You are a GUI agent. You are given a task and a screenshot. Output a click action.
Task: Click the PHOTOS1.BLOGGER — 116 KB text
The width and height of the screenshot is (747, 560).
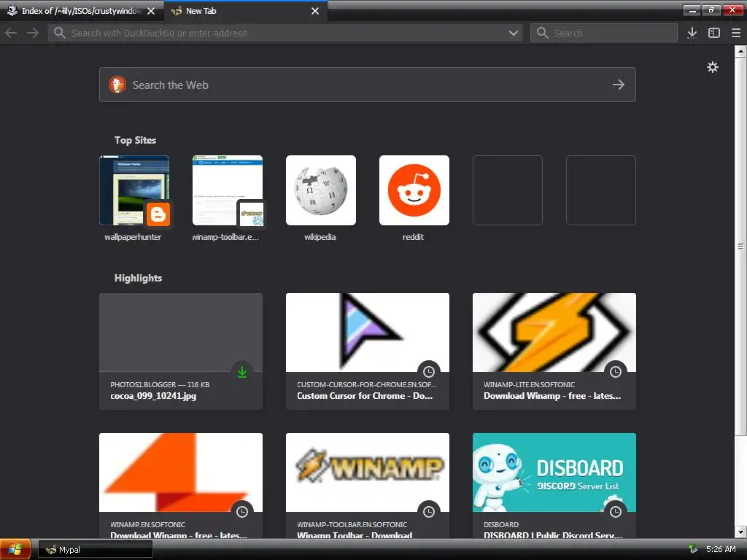pyautogui.click(x=160, y=384)
